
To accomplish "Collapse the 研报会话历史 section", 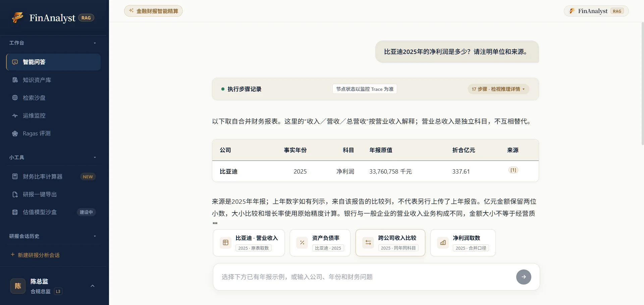I will click(x=95, y=236).
